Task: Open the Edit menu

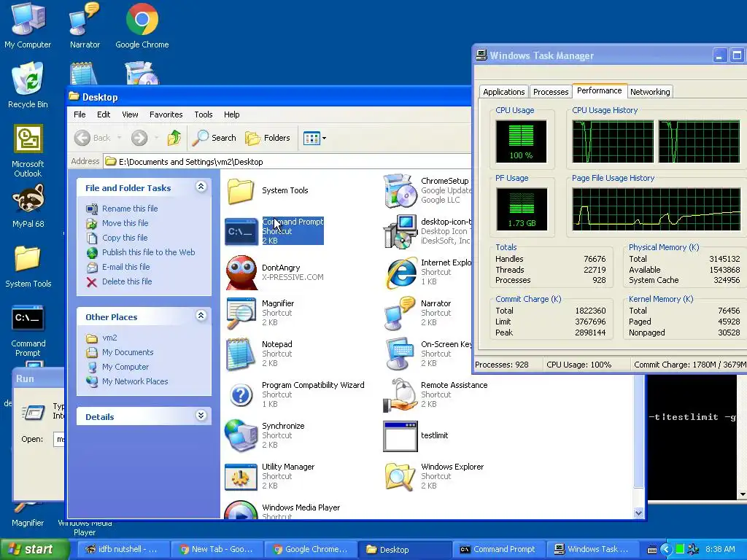Action: pyautogui.click(x=104, y=114)
